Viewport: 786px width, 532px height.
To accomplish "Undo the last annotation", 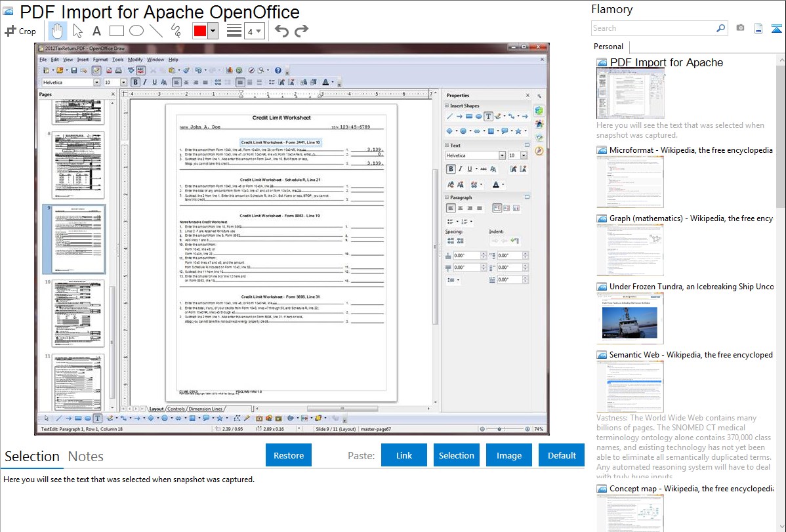I will point(281,31).
